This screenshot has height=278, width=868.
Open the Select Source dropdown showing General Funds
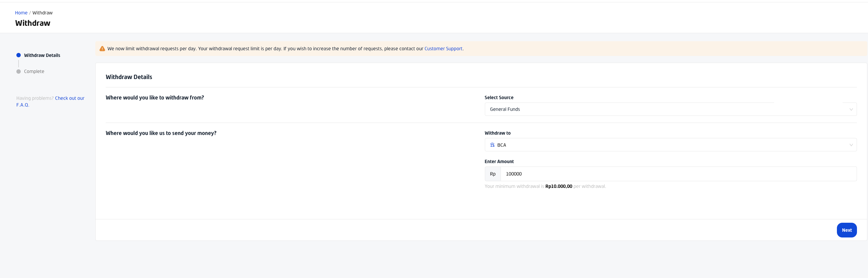[670, 109]
